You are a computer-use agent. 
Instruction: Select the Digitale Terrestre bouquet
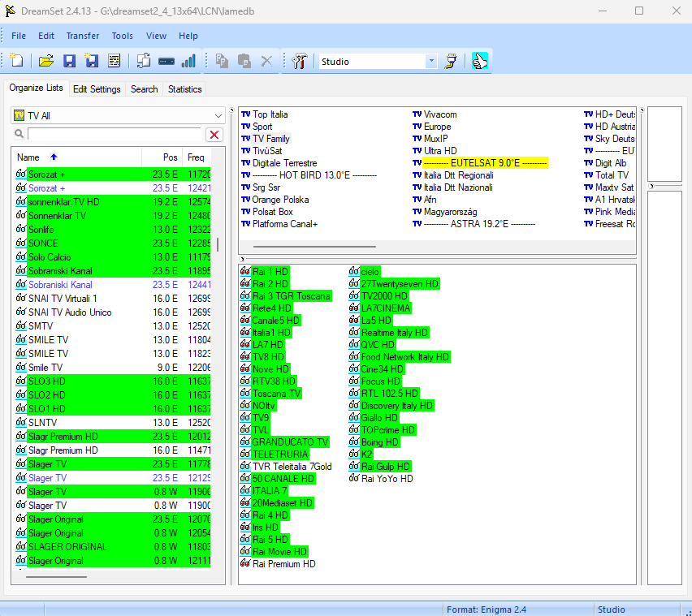coord(279,162)
